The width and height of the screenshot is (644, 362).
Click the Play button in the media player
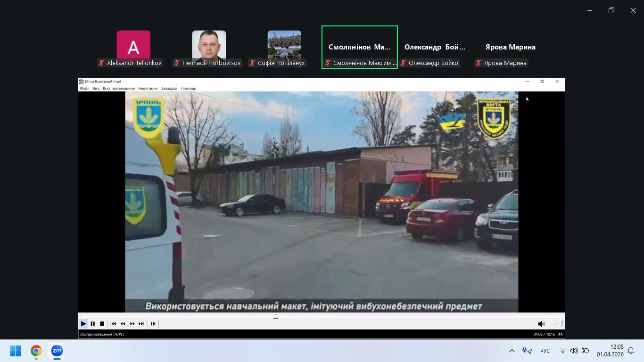(83, 324)
